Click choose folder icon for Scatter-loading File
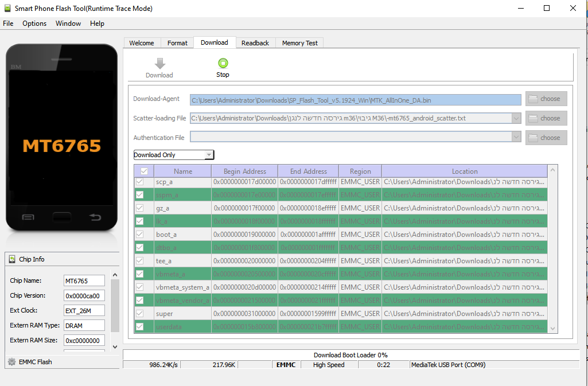The width and height of the screenshot is (588, 386). coord(534,118)
